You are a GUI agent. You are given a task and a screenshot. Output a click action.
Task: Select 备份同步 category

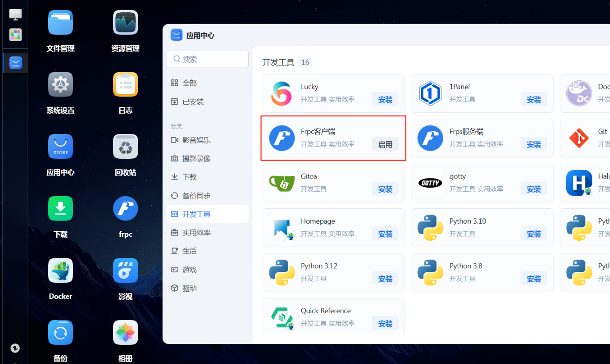pyautogui.click(x=207, y=196)
